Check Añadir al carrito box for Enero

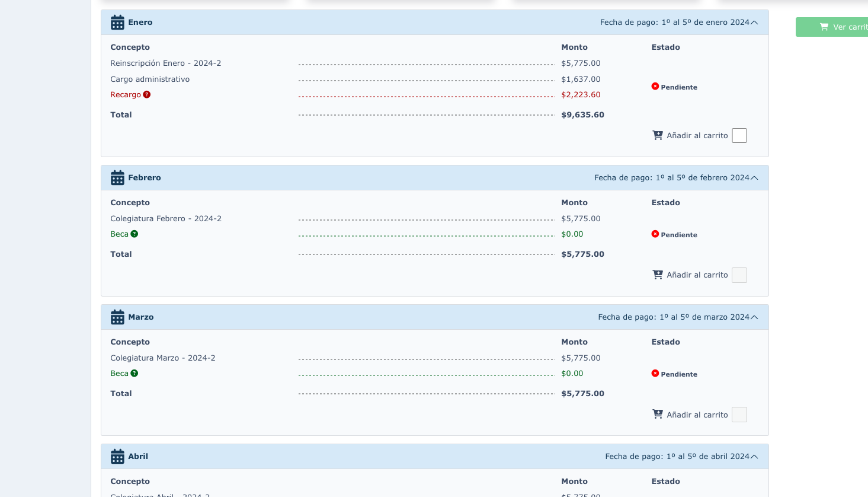(739, 136)
